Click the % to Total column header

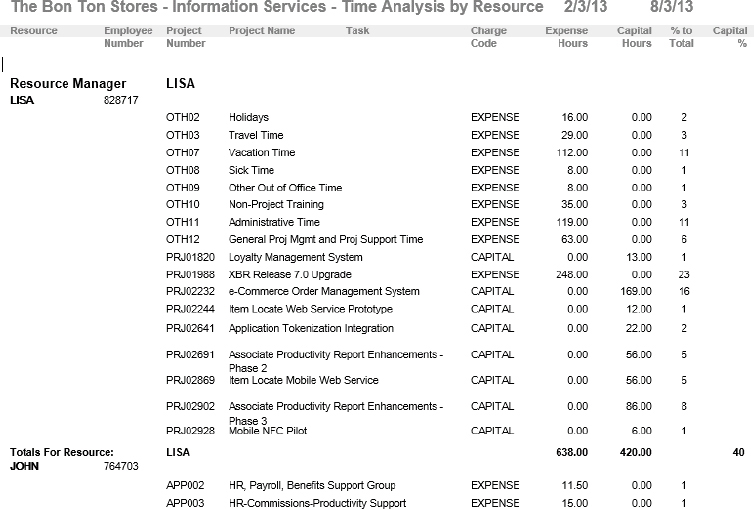pos(681,37)
